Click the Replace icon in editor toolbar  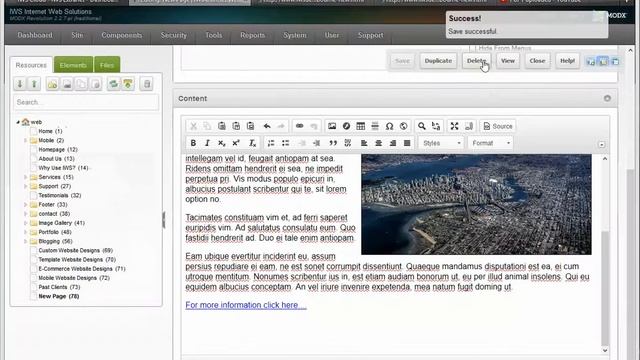(x=436, y=126)
